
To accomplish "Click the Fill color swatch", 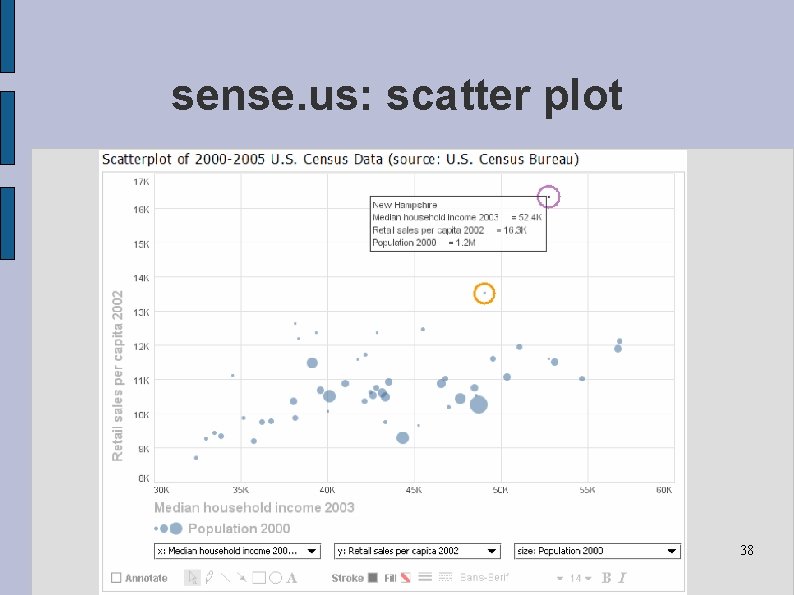I will pyautogui.click(x=408, y=577).
